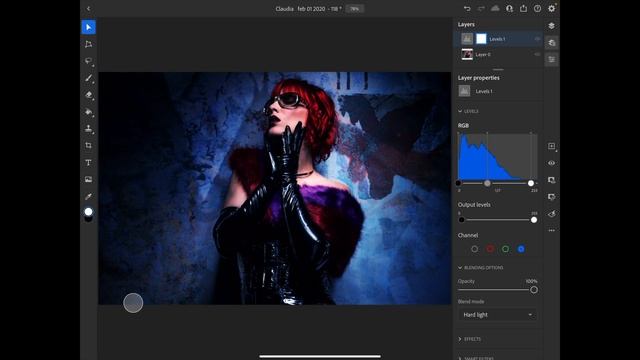Hide the Levels 1 layer

(537, 39)
